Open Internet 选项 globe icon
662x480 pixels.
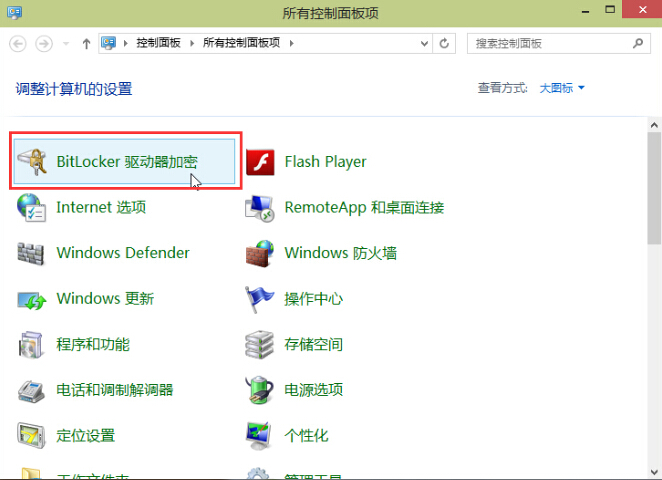[x=32, y=208]
